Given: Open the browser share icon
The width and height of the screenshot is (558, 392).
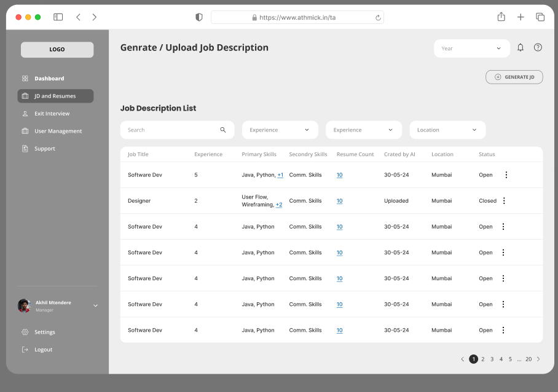Looking at the screenshot, I should click(x=501, y=17).
